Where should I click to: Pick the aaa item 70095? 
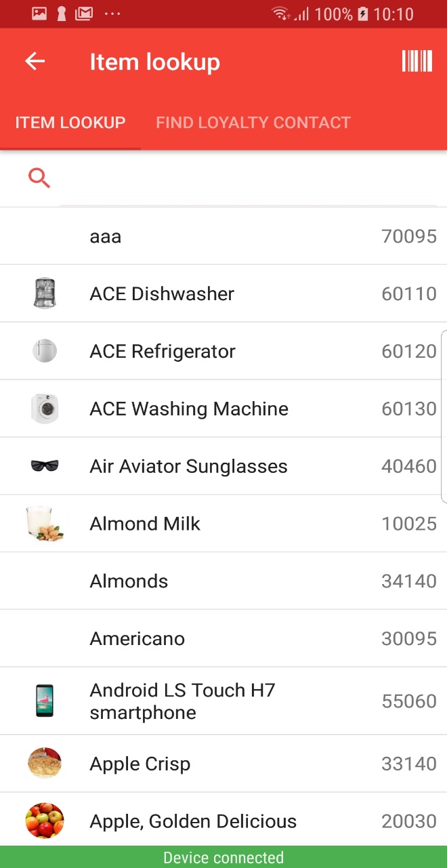223,236
